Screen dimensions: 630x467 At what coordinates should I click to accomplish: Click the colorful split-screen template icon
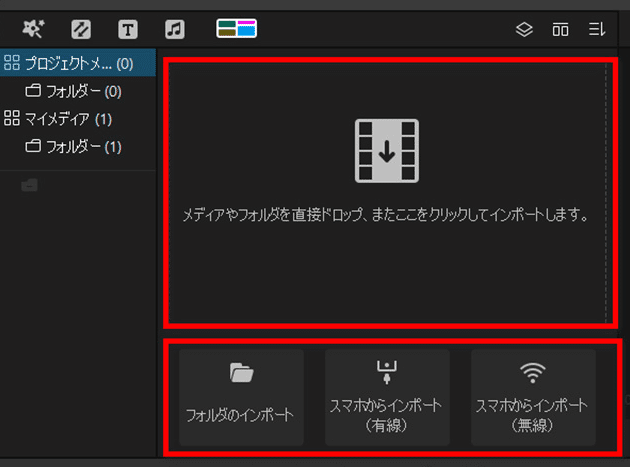237,29
